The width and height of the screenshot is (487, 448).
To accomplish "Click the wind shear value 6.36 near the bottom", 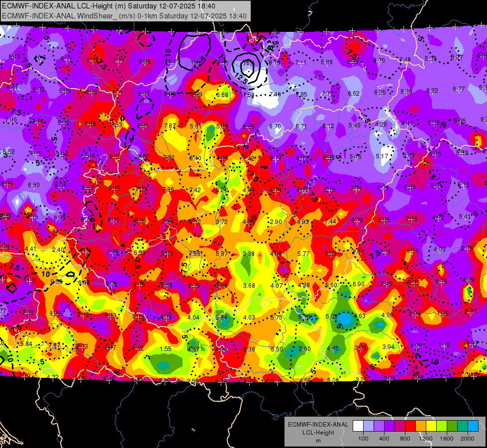I will click(x=249, y=349).
